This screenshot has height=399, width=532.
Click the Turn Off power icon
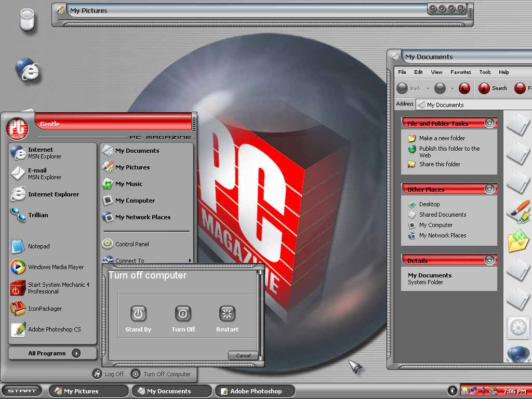click(x=183, y=313)
